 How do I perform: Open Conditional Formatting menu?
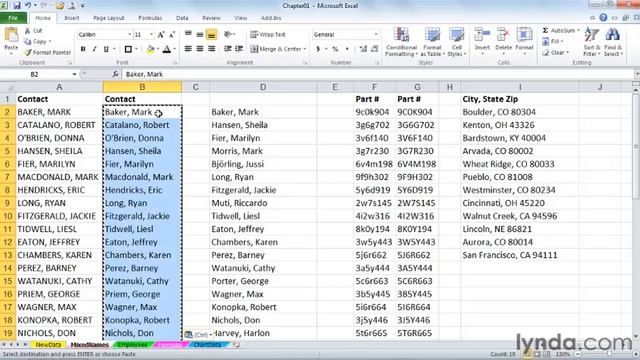(401, 42)
